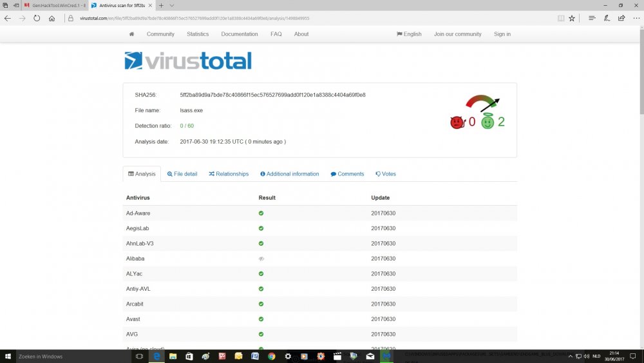The height and width of the screenshot is (363, 644).
Task: Add page to favorites star icon
Action: [572, 18]
